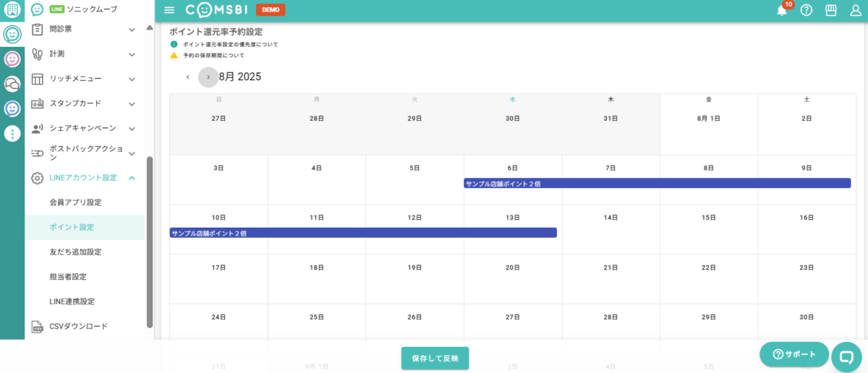Screen dimensions: 868x373
Task: Click the building icon in left rail
Action: [x=12, y=9]
